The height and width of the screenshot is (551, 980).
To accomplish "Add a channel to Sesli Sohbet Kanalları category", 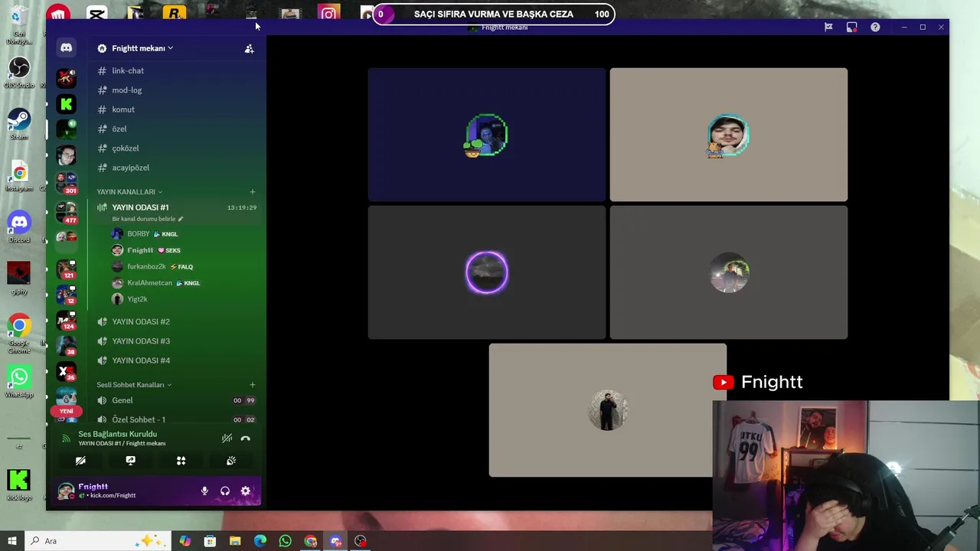I will click(253, 384).
